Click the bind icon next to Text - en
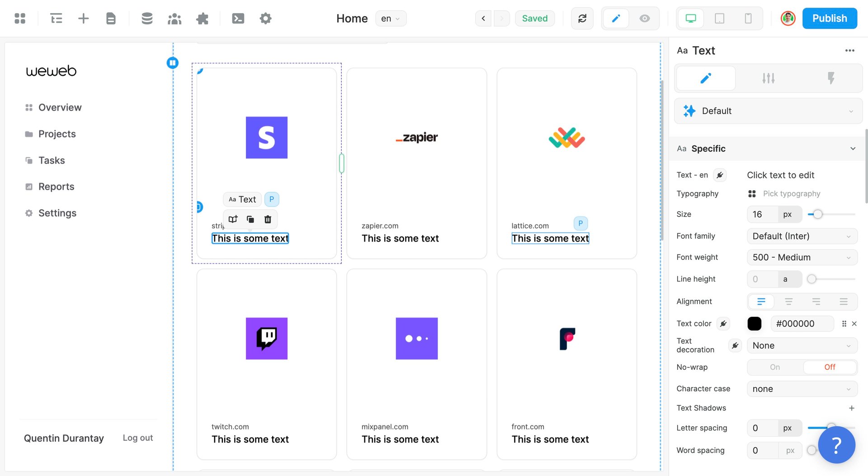 [720, 175]
